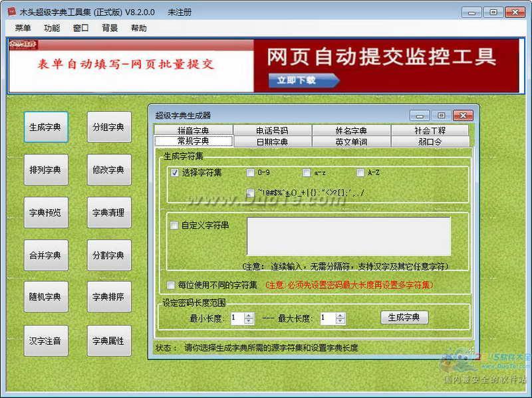Image resolution: width=532 pixels, height=398 pixels.
Task: Decrease the 最大长度 value with down arrow
Action: pyautogui.click(x=340, y=322)
